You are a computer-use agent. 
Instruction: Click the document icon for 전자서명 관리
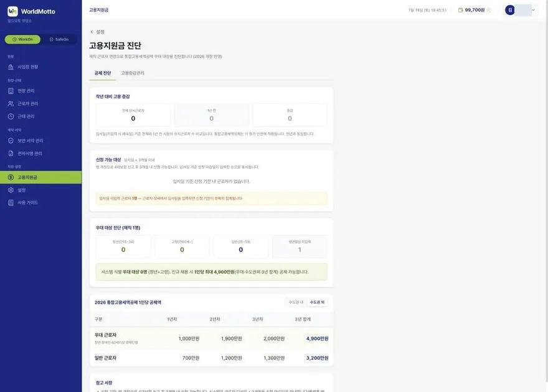pyautogui.click(x=11, y=153)
